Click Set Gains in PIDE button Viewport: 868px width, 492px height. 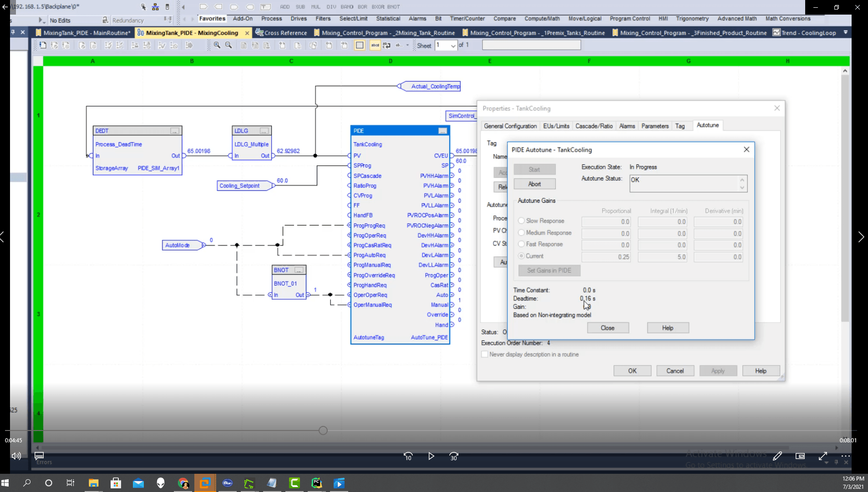click(549, 271)
